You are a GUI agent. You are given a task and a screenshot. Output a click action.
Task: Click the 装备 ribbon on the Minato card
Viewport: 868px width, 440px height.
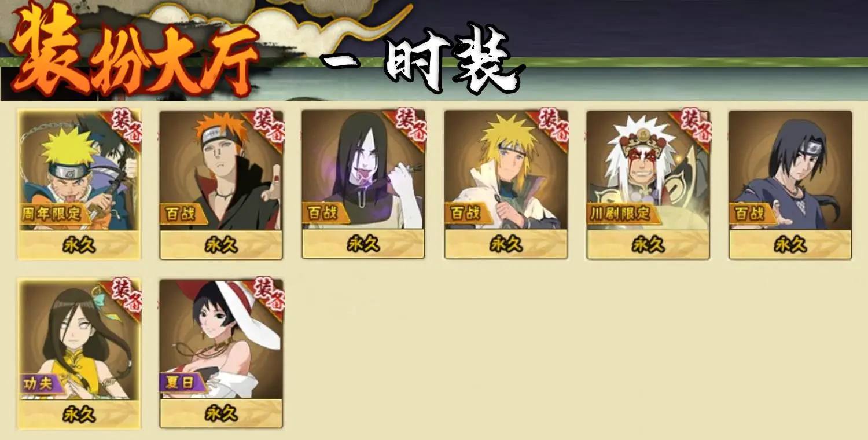(x=551, y=126)
